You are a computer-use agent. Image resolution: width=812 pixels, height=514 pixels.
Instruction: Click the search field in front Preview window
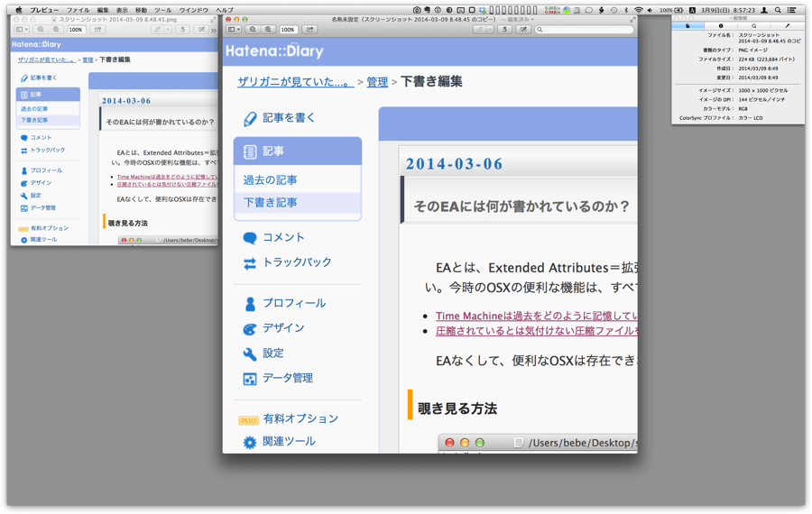point(584,30)
